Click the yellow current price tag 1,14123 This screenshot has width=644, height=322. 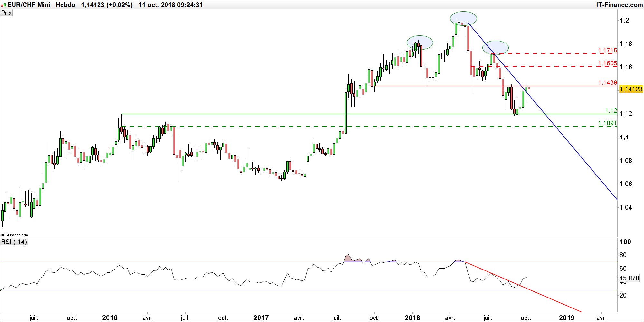coord(631,89)
